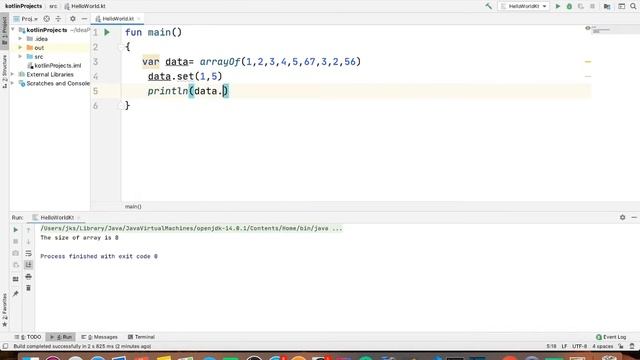
Task: Expand the src folder
Action: click(20, 56)
